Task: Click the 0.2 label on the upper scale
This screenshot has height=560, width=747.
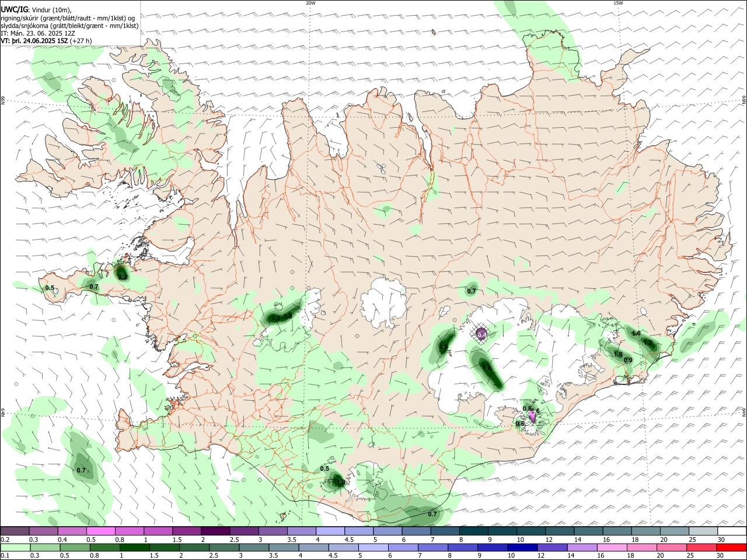Action: 5,540
